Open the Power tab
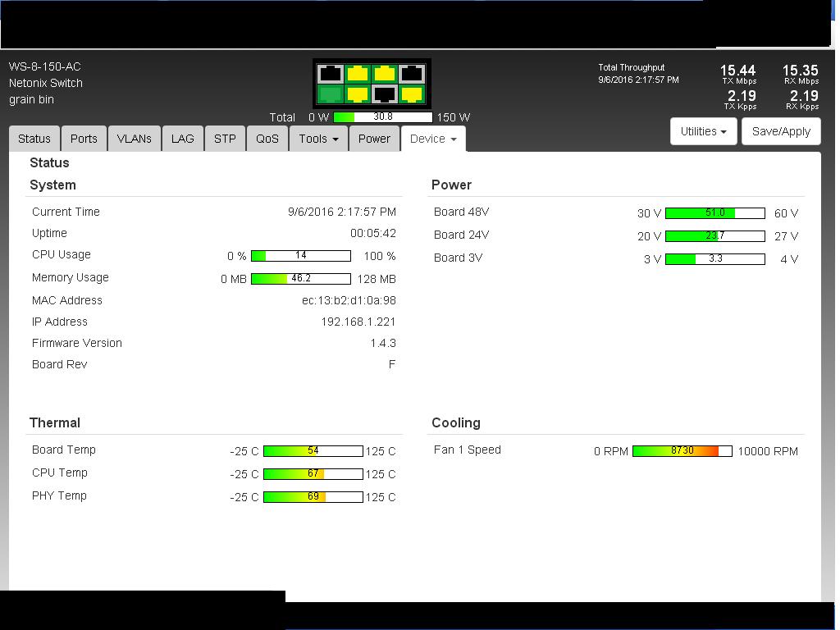 374,139
